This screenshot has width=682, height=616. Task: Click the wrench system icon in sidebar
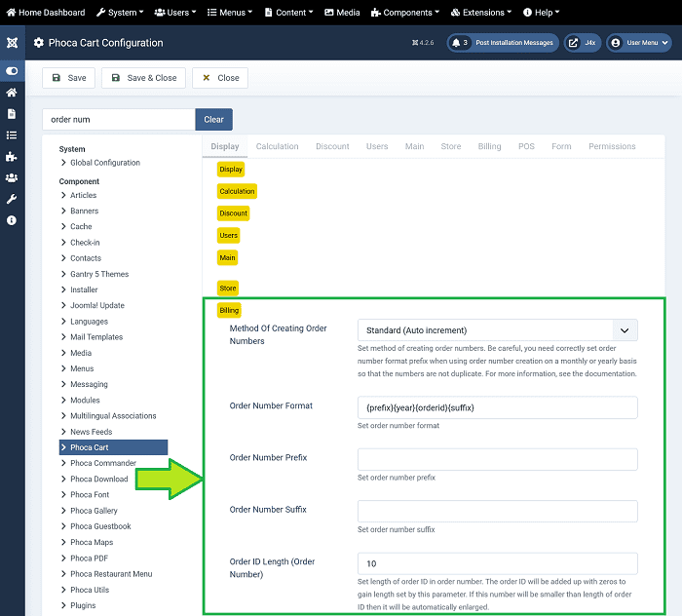(12, 199)
